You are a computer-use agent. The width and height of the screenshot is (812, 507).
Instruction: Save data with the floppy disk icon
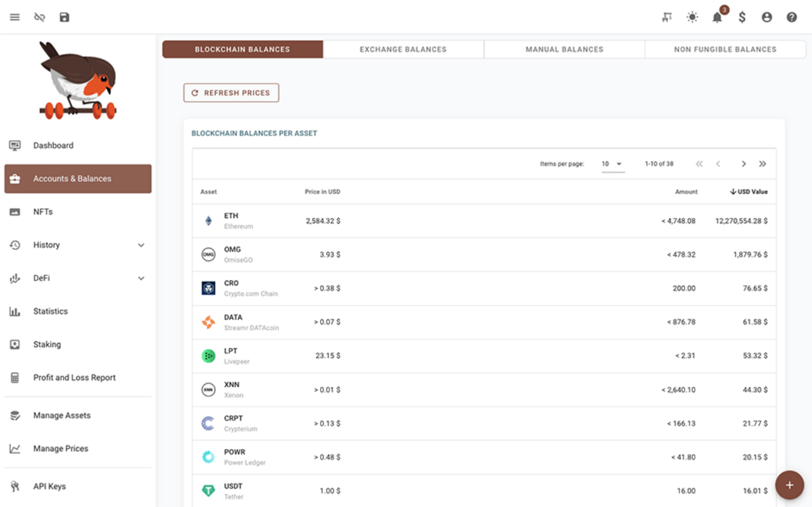(64, 17)
